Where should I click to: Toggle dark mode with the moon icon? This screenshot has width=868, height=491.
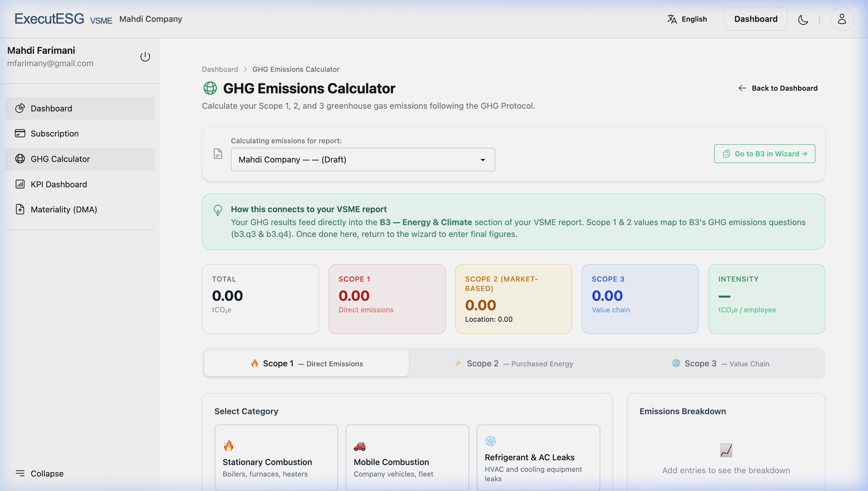(x=803, y=19)
